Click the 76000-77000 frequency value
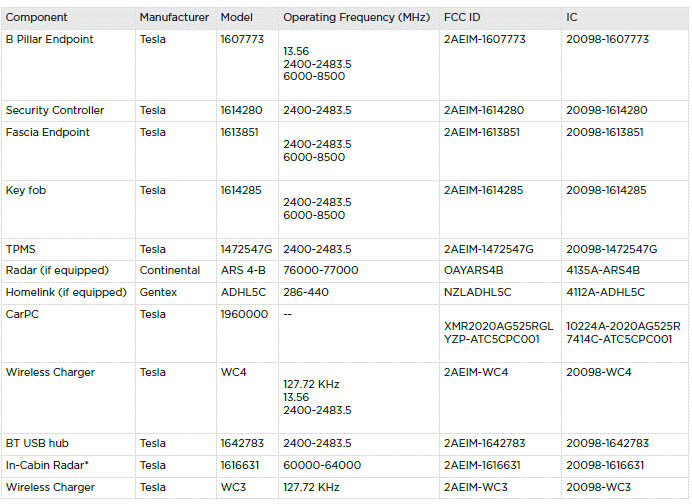Viewport: 692px width, 504px height. click(x=320, y=271)
